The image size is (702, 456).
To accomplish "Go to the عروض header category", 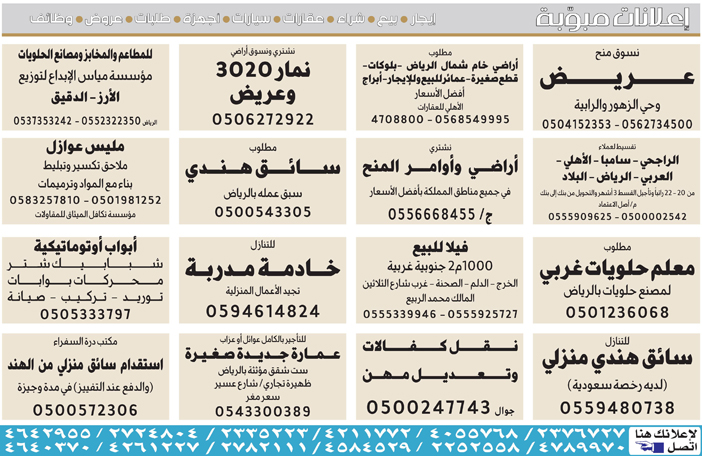I will (x=103, y=19).
